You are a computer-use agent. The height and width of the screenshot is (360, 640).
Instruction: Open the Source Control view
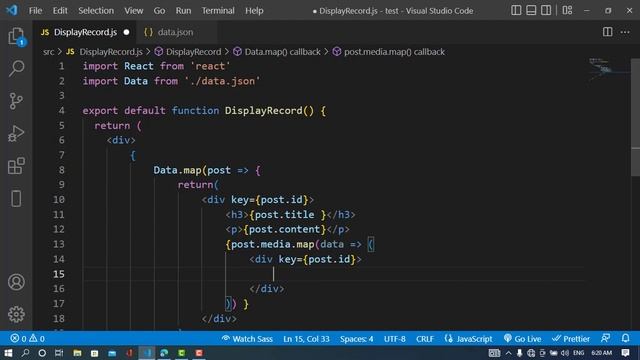[x=16, y=101]
